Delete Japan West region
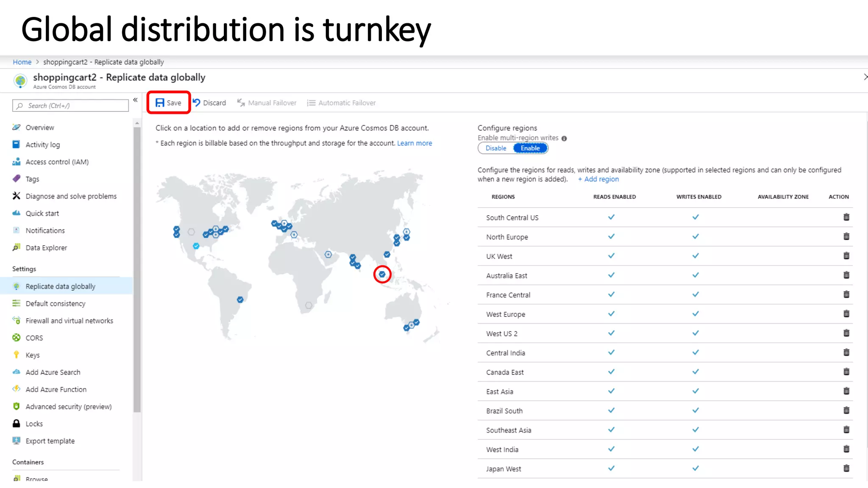The image size is (868, 488). coord(846,468)
